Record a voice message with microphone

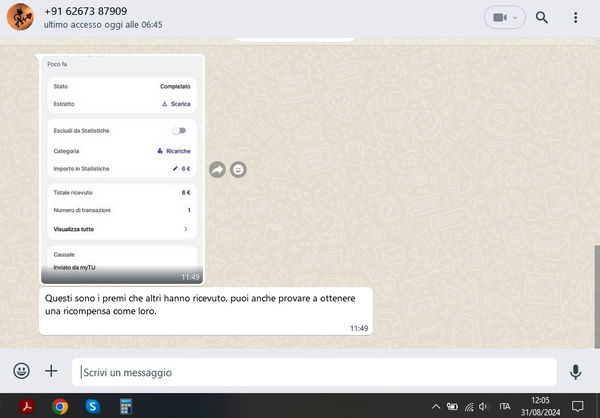click(x=575, y=372)
